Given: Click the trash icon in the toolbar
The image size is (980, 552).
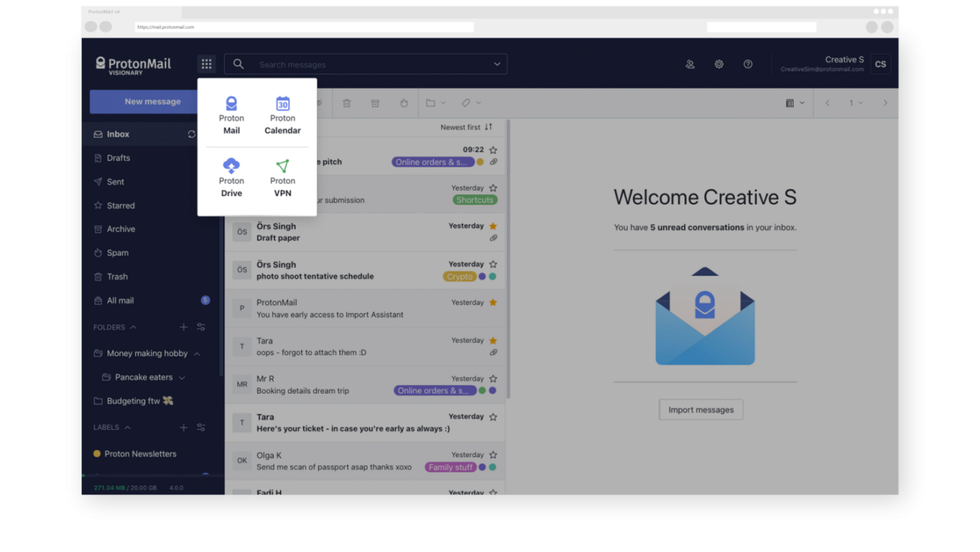Looking at the screenshot, I should pyautogui.click(x=346, y=103).
